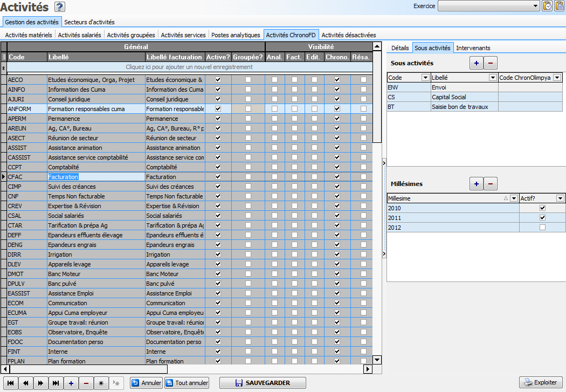Open the help icon beside Activités title
This screenshot has height=392, width=566.
pyautogui.click(x=59, y=6)
